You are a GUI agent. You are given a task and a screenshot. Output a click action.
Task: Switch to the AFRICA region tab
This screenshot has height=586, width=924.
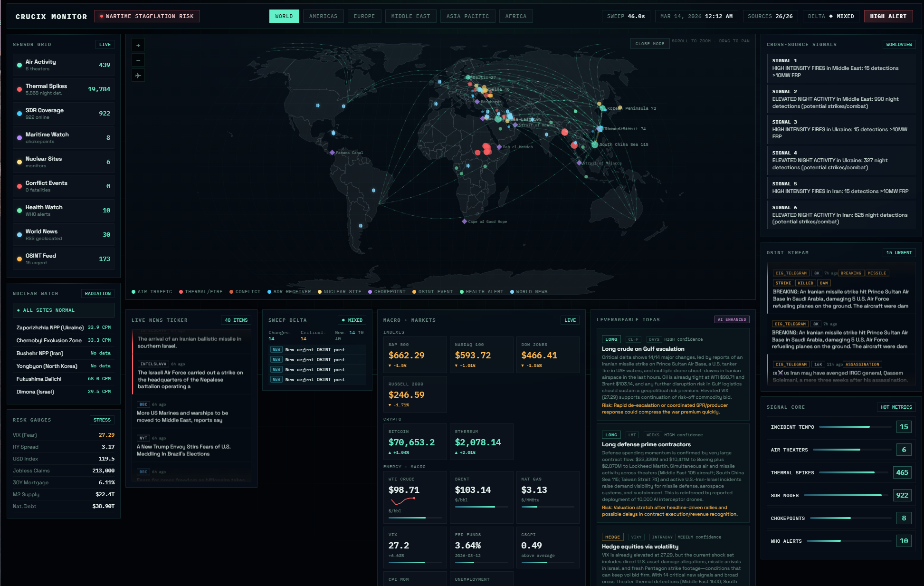point(515,16)
